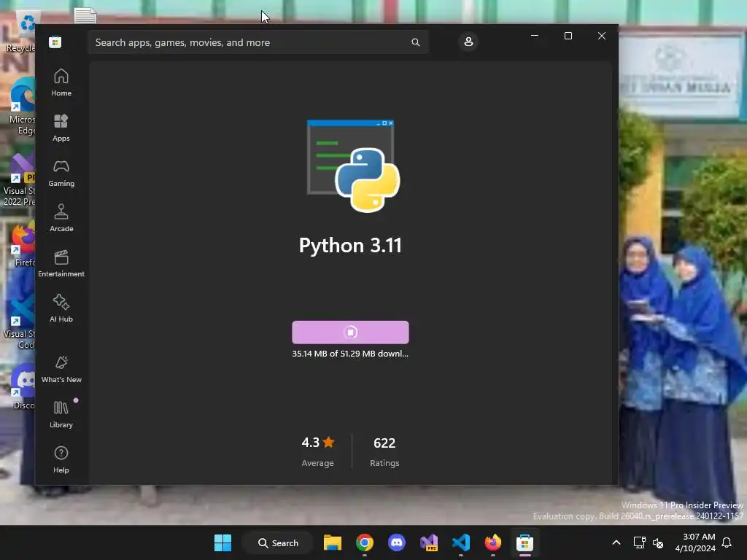Open Visual Studio Code from the taskbar
The image size is (747, 560).
[461, 542]
